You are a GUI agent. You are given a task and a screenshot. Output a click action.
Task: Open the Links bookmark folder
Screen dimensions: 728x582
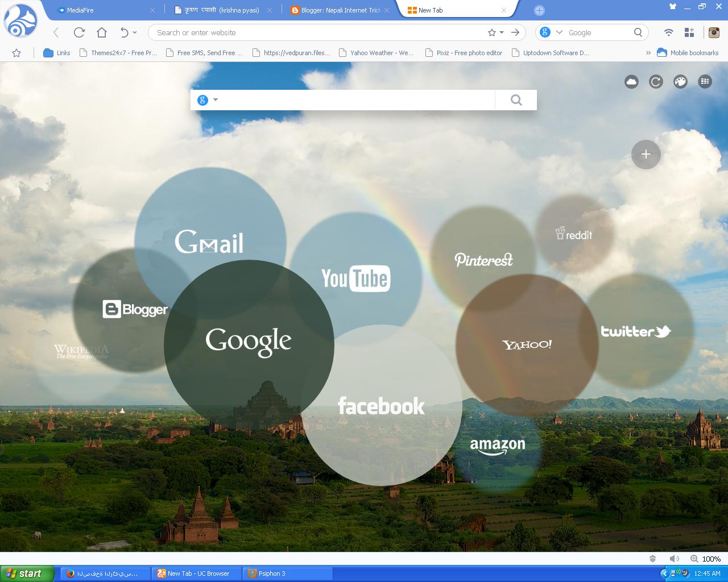pyautogui.click(x=57, y=53)
